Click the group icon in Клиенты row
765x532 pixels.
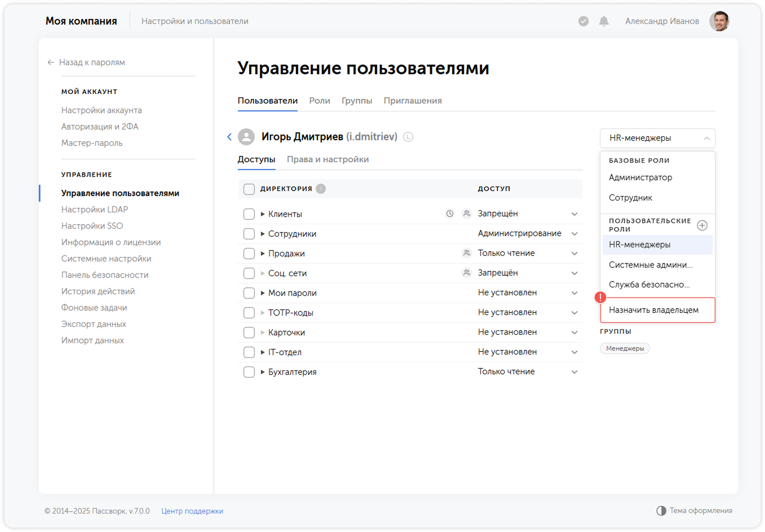(467, 214)
